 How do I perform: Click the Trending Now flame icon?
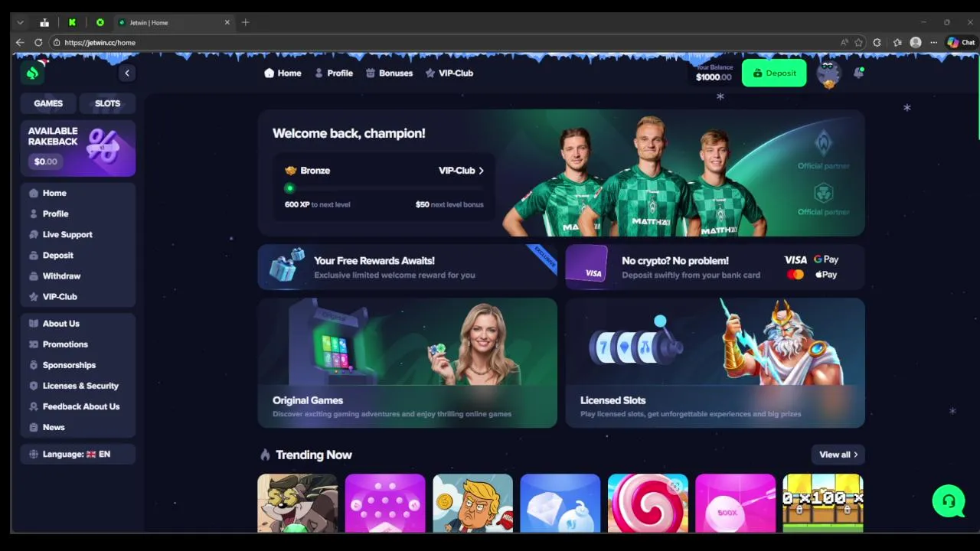pyautogui.click(x=265, y=455)
